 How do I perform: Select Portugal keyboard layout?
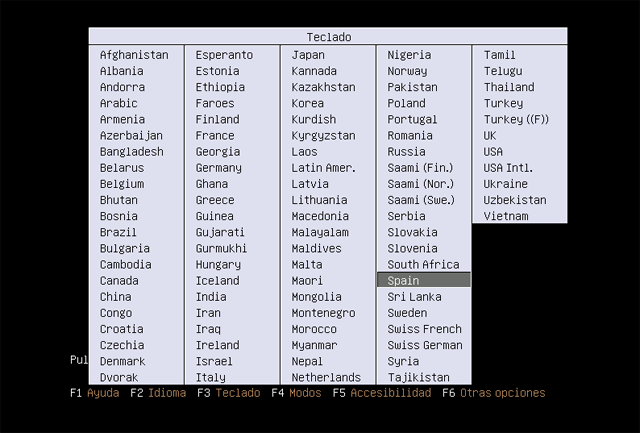coord(412,119)
